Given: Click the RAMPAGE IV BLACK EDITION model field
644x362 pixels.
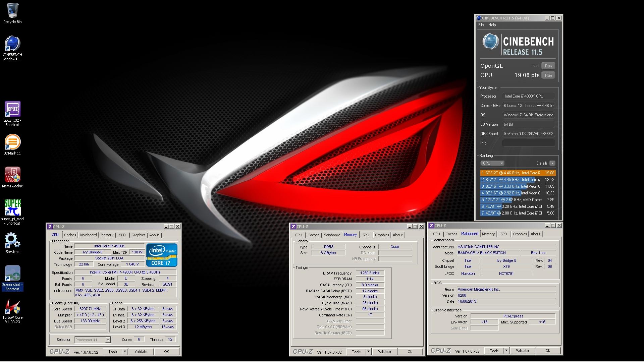Looking at the screenshot, I should [x=488, y=253].
